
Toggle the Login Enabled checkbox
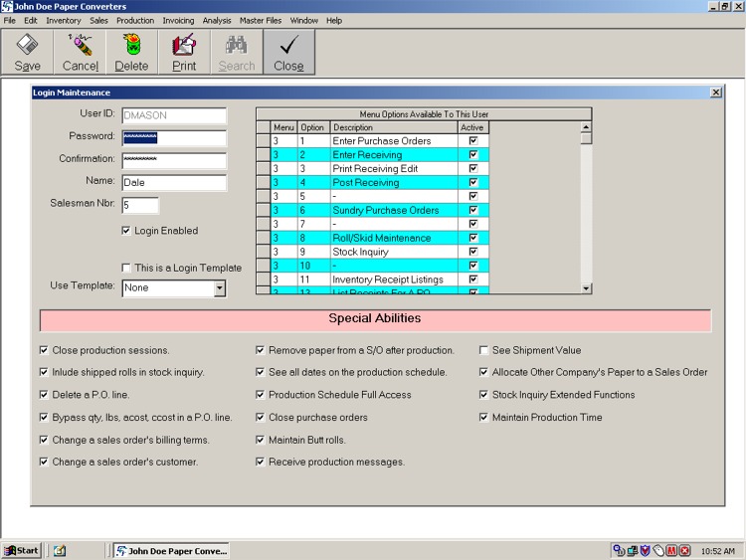pyautogui.click(x=126, y=231)
